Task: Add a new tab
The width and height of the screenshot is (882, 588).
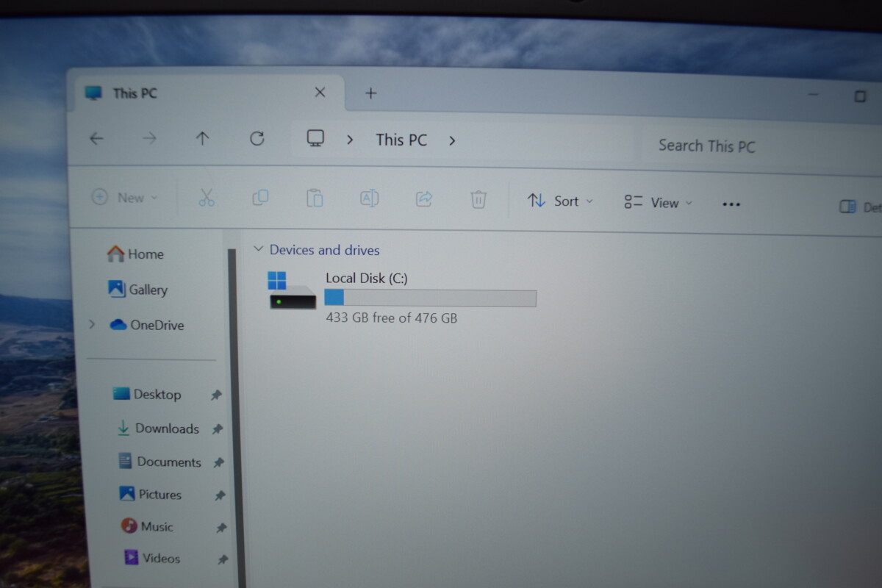Action: click(x=371, y=93)
